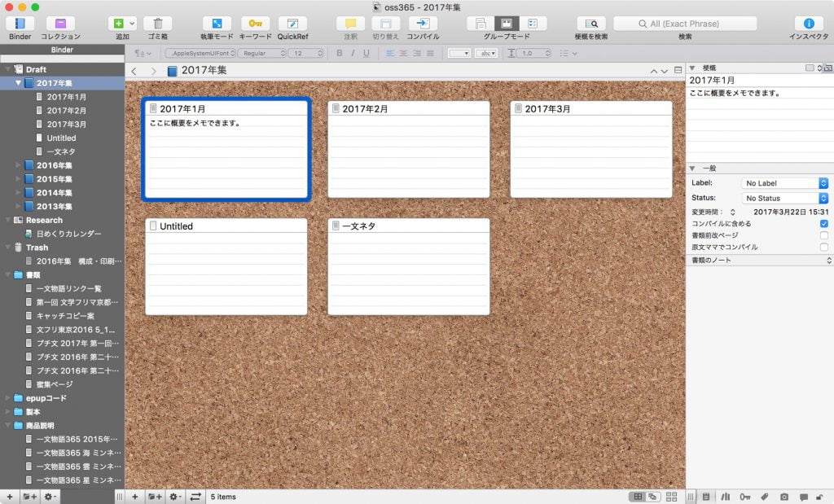Viewport: 834px width, 504px height.
Task: Open the font size 12 dropdown
Action: pos(306,53)
